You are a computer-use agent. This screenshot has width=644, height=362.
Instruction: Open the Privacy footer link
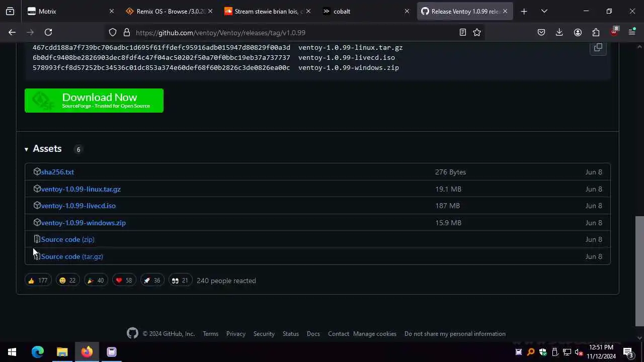coord(235,334)
